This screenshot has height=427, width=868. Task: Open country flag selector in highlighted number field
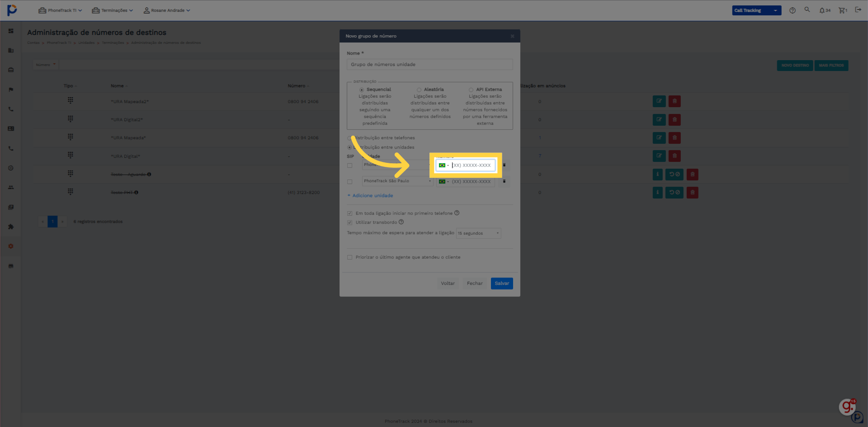coord(443,165)
